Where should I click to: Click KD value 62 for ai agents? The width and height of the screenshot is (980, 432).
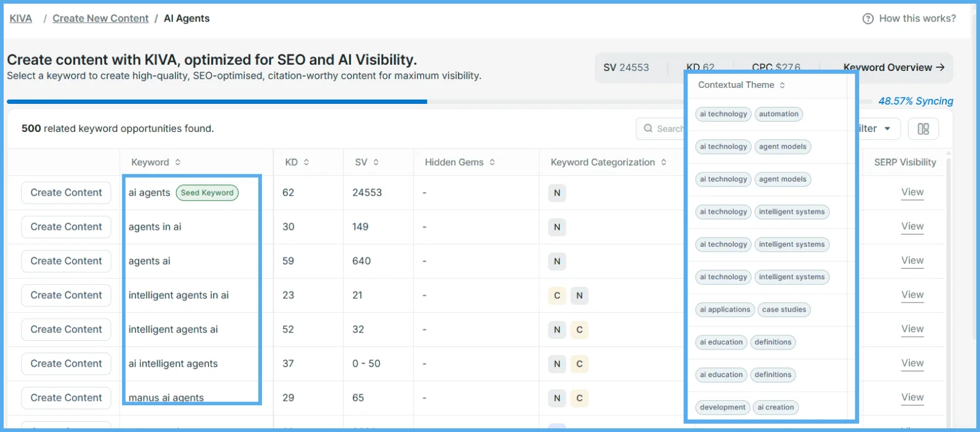click(x=288, y=192)
